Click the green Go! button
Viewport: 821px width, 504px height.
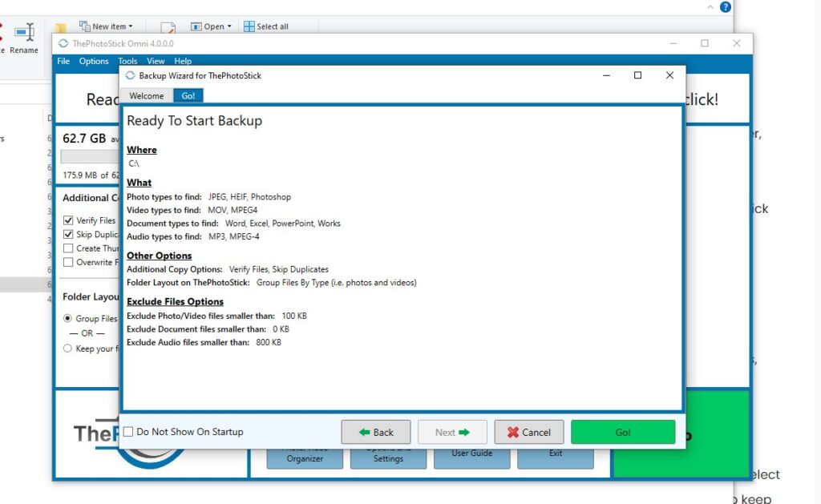[623, 432]
